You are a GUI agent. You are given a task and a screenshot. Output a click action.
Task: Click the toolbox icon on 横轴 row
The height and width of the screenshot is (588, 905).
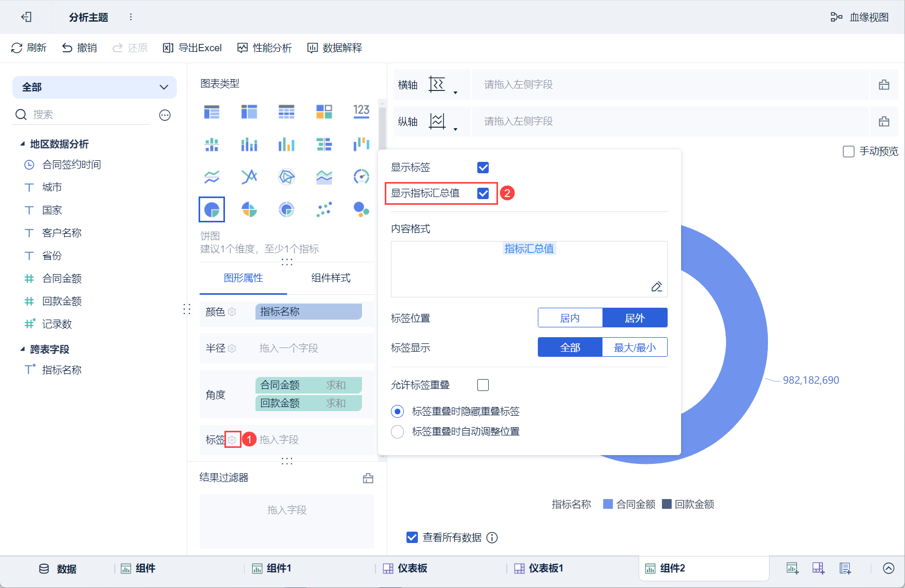pyautogui.click(x=884, y=84)
